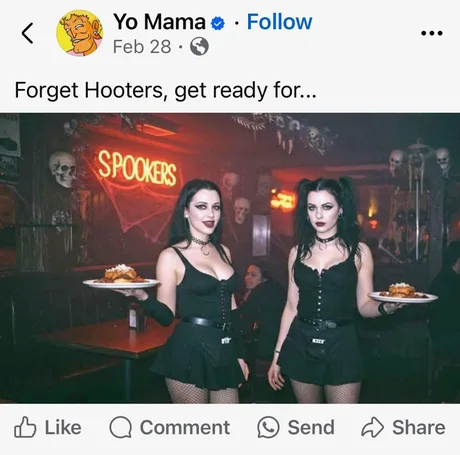
Task: Open the Yo Mama page name
Action: pyautogui.click(x=159, y=22)
